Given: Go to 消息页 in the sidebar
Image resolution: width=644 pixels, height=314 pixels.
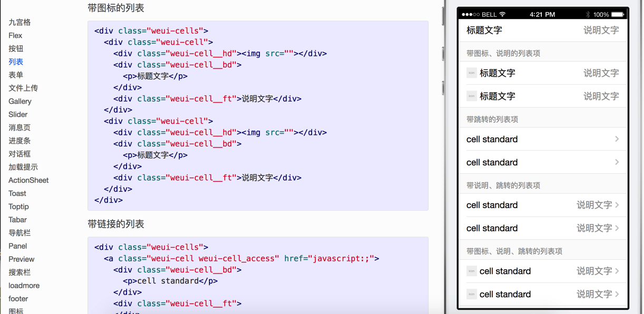Looking at the screenshot, I should click(19, 127).
